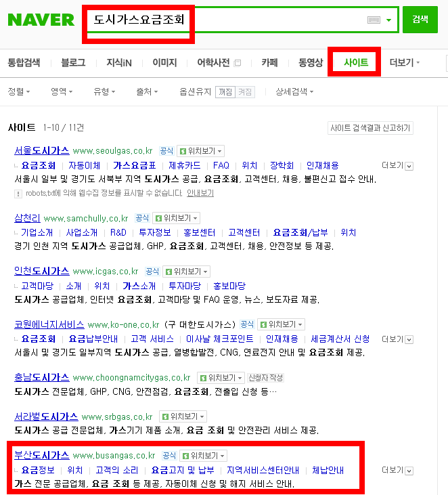Click 고객마당 sublink under 인천도시가스
Screen dimensions: 448x495
coord(37,286)
